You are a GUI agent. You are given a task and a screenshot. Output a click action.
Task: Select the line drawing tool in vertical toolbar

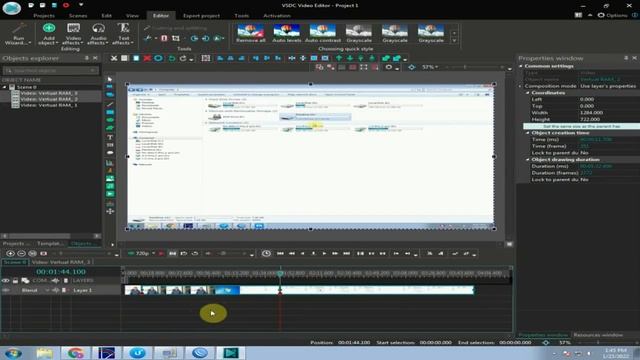point(110,104)
